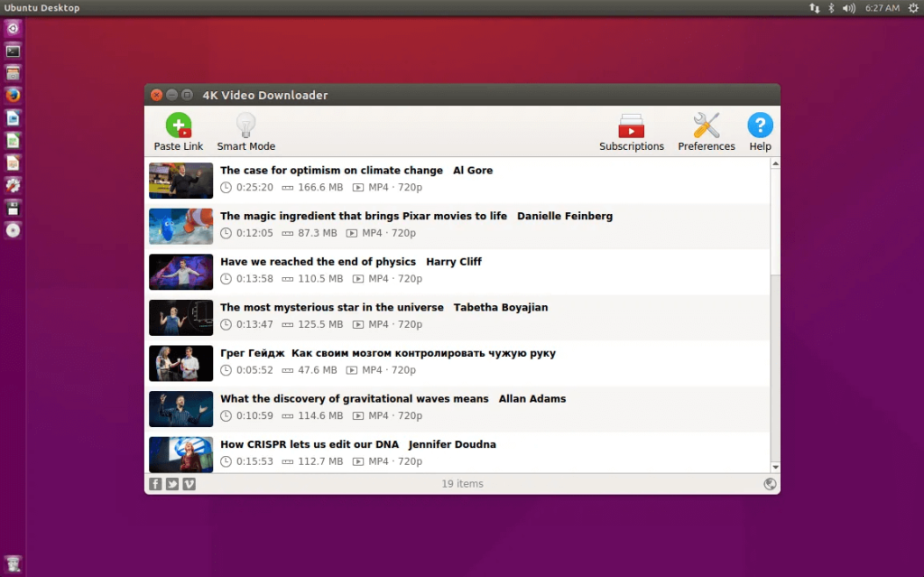The image size is (924, 577).
Task: Click the Bluetooth indicator
Action: (x=829, y=8)
